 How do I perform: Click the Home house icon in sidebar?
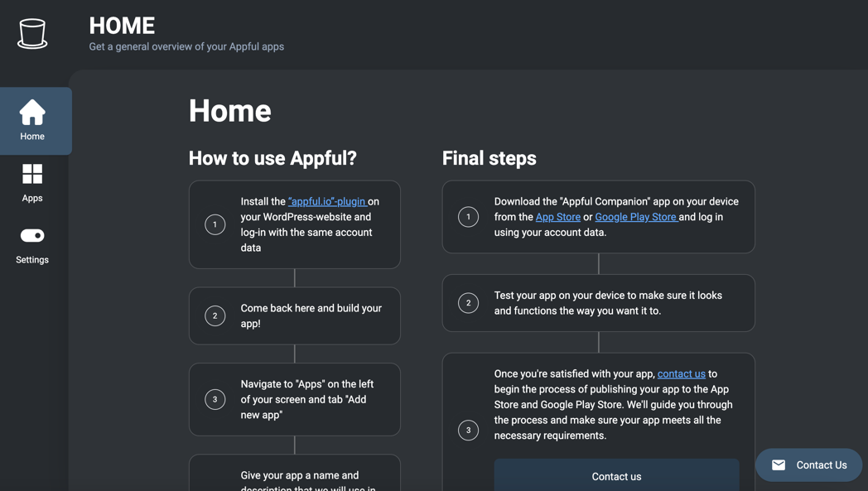(x=32, y=113)
